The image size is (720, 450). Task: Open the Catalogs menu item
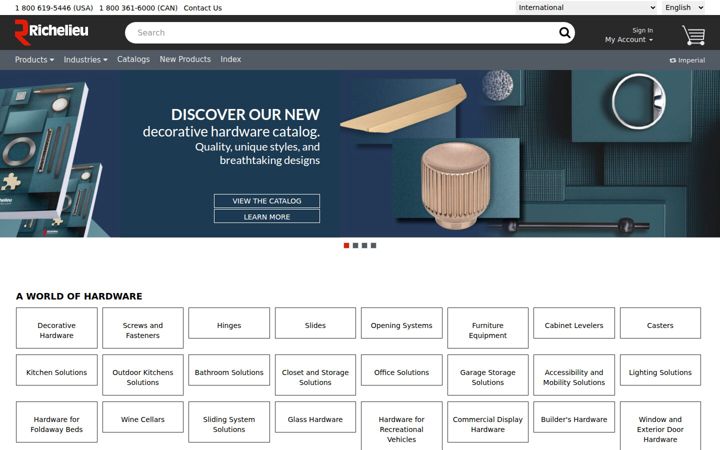[x=133, y=59]
